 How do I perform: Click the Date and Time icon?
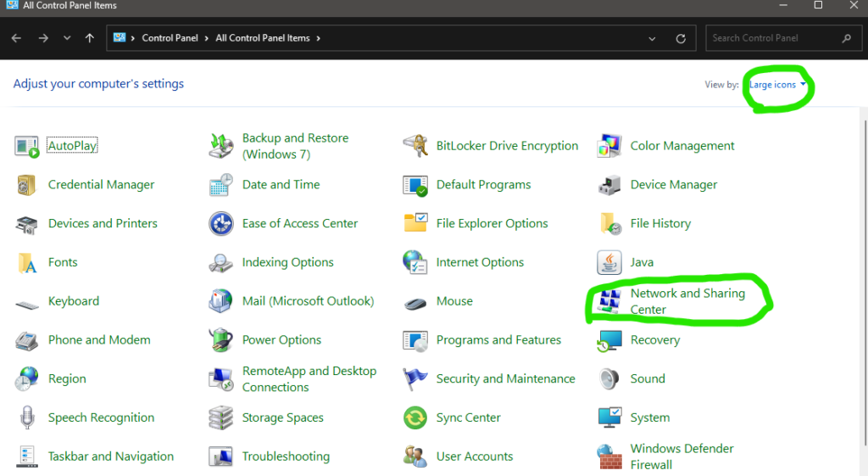221,185
